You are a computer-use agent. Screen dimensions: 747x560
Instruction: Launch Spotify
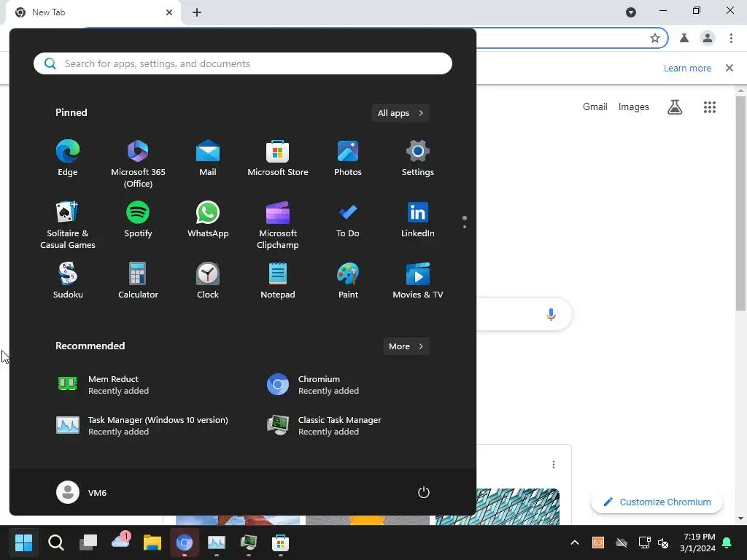(x=138, y=219)
